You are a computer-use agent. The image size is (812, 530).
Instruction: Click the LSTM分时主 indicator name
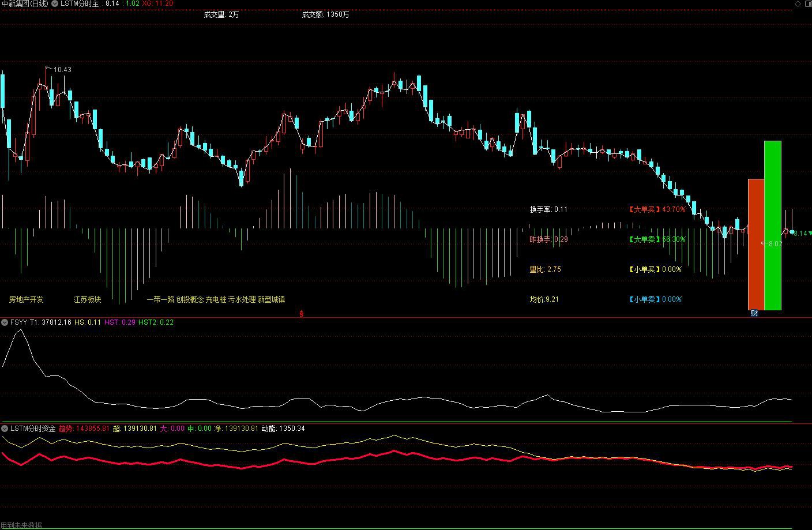coord(80,3)
